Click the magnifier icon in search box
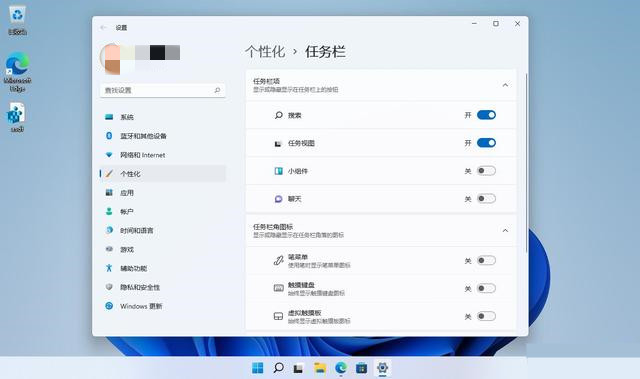 tap(217, 90)
